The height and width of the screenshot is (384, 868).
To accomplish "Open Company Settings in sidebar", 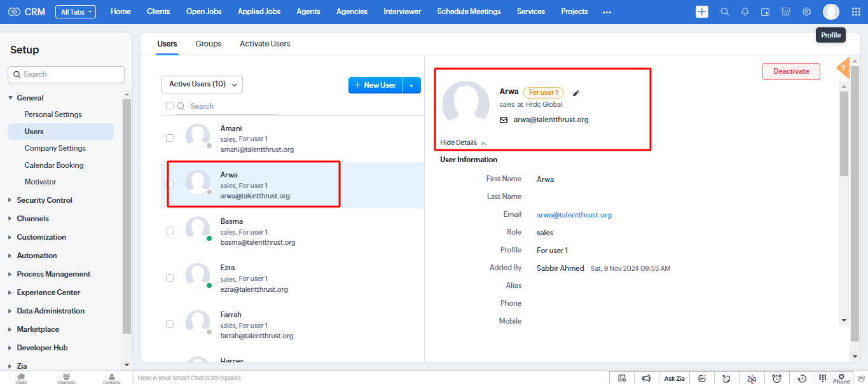I will [55, 148].
